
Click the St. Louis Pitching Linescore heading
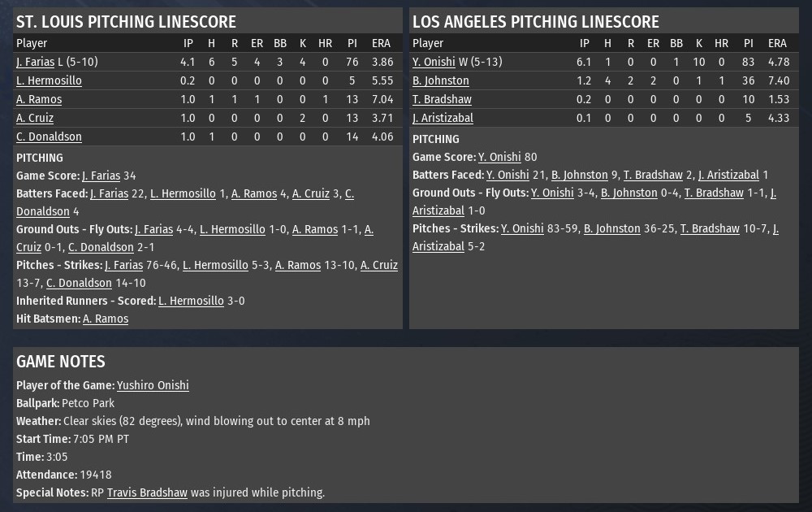(x=126, y=22)
